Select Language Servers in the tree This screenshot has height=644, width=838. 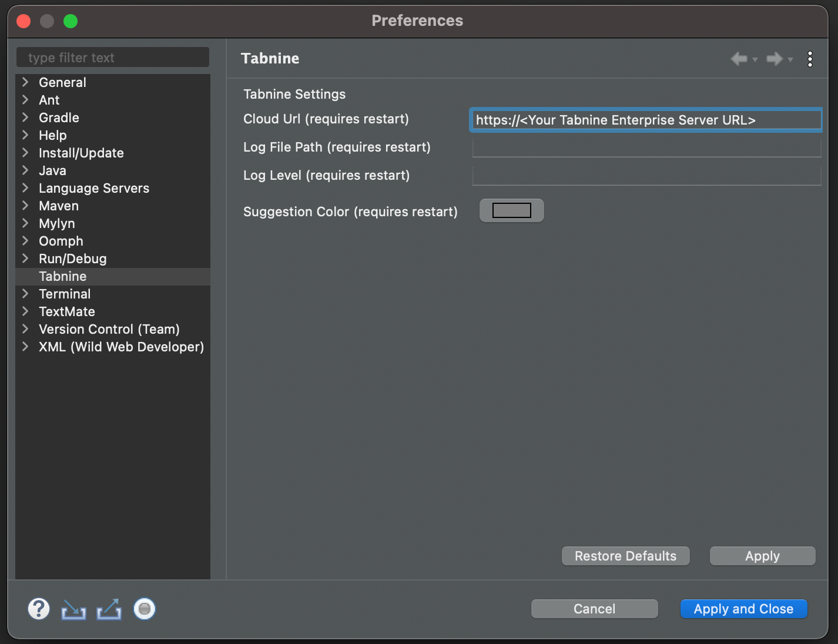94,188
